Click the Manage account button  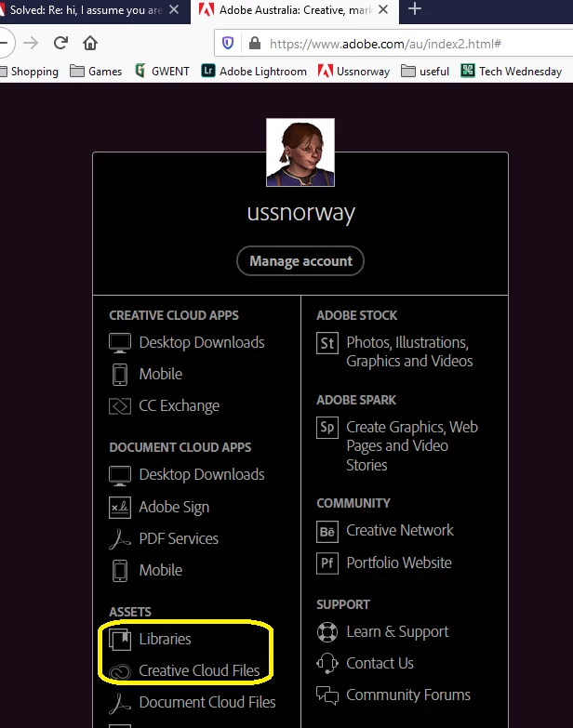(x=300, y=261)
